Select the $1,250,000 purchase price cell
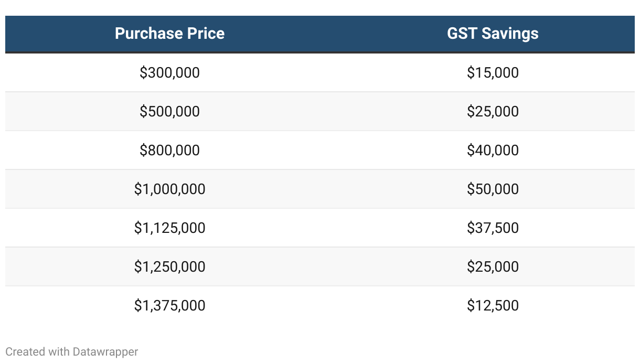Screen dimensions: 640x364 click(169, 266)
